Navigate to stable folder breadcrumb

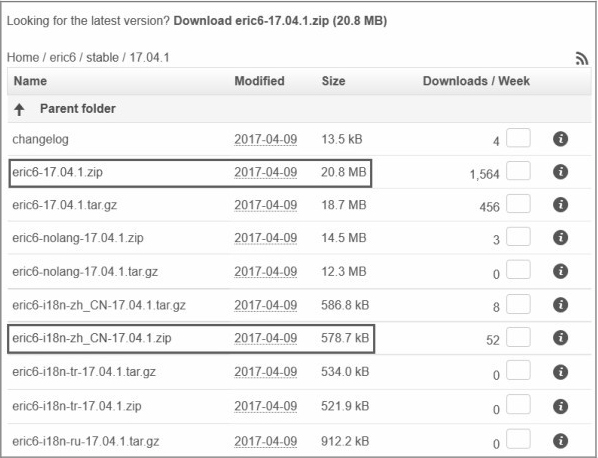102,58
